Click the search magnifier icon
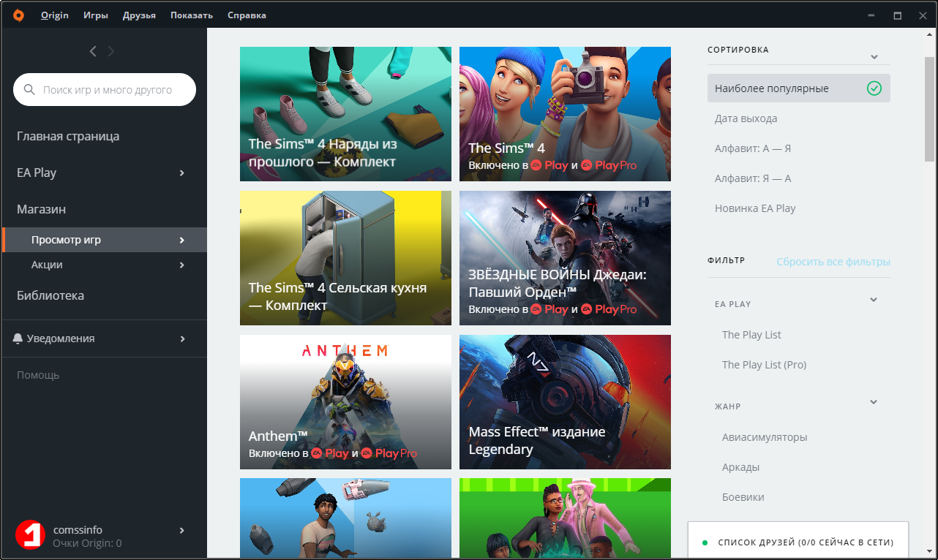938x560 pixels. [x=29, y=90]
